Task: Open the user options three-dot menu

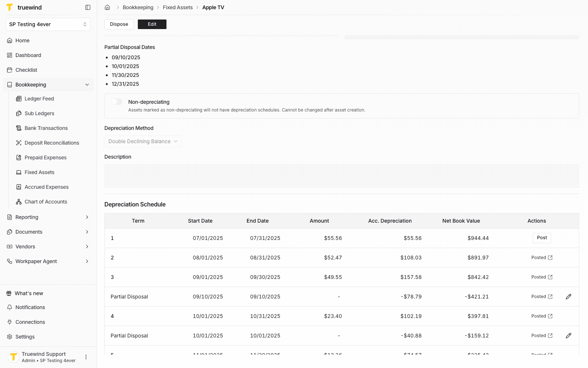Action: coord(86,357)
